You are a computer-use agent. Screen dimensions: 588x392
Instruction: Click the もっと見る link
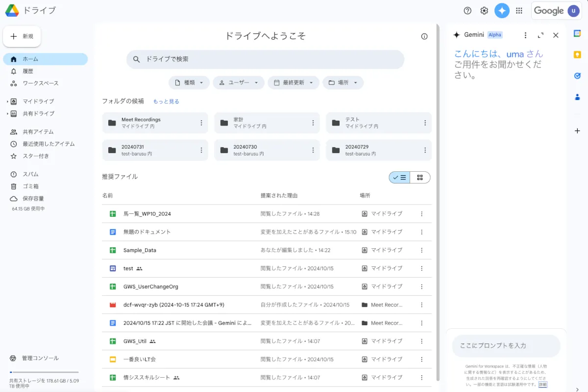[x=166, y=102]
